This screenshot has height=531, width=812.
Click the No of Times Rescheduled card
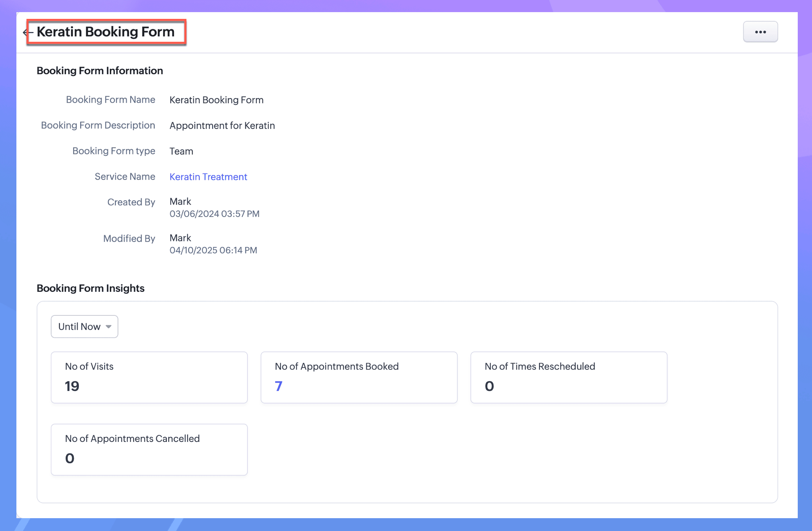coord(568,377)
